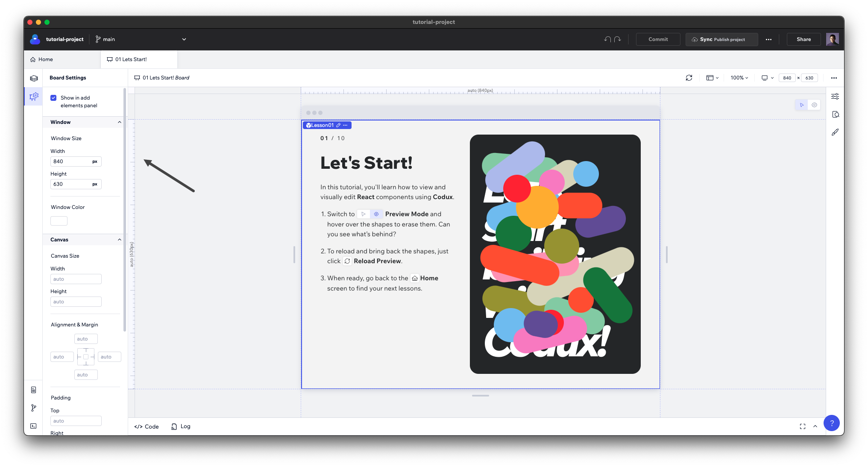Screen dimensions: 868x467
Task: Click the Redo arrow
Action: [x=618, y=39]
